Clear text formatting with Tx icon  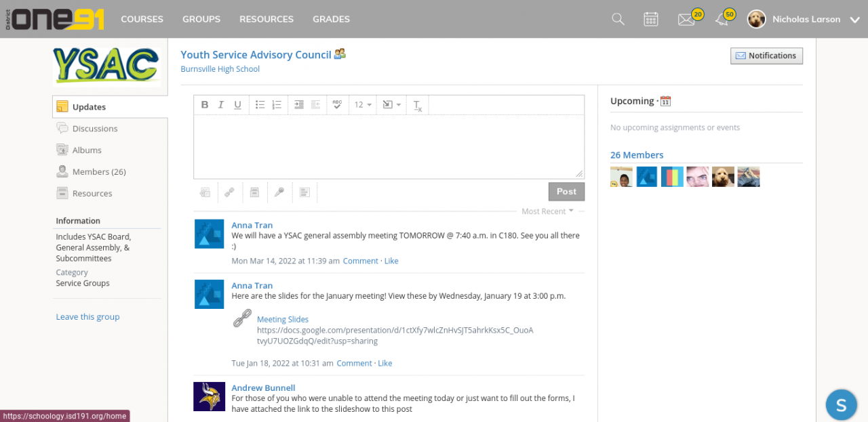click(418, 106)
